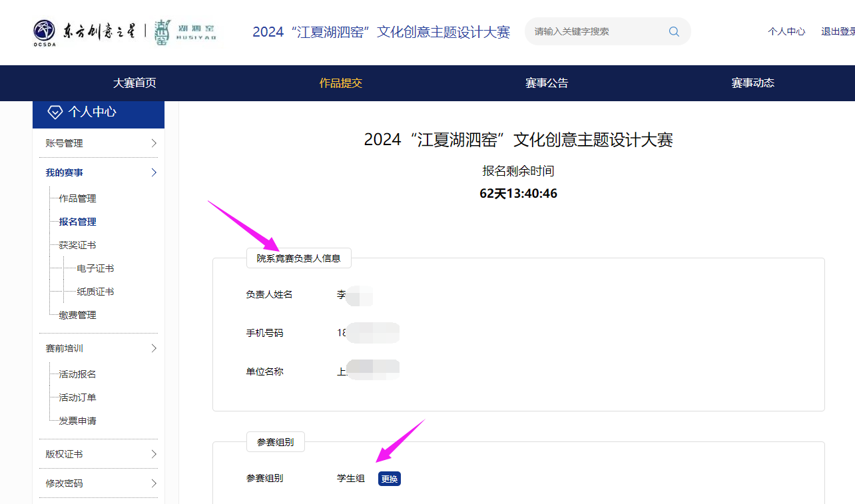855x504 pixels.
Task: Click the search magnifier icon
Action: pyautogui.click(x=674, y=31)
